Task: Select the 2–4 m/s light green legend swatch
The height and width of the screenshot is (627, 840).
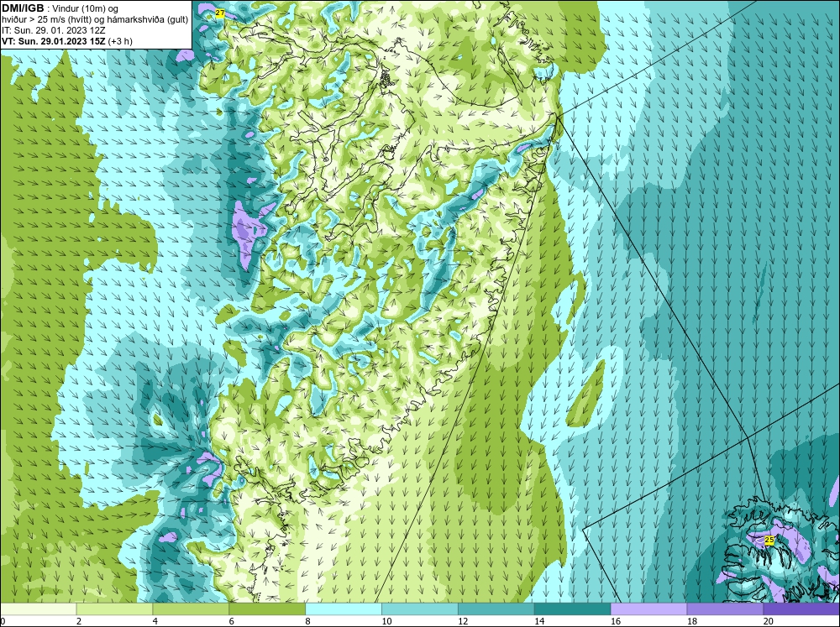Action: 114,609
